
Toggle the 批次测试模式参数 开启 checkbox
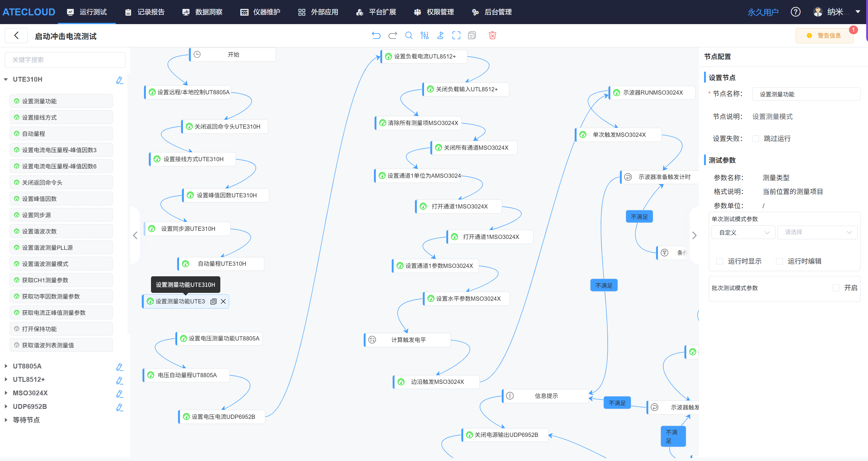(x=836, y=288)
